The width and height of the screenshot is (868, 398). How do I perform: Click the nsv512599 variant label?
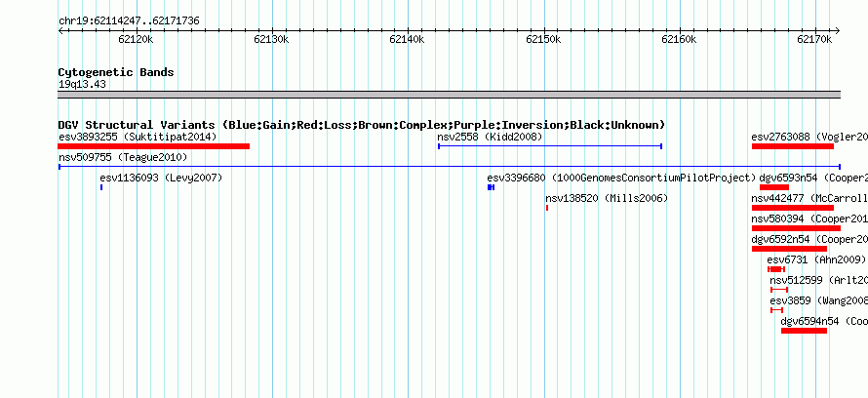point(818,281)
